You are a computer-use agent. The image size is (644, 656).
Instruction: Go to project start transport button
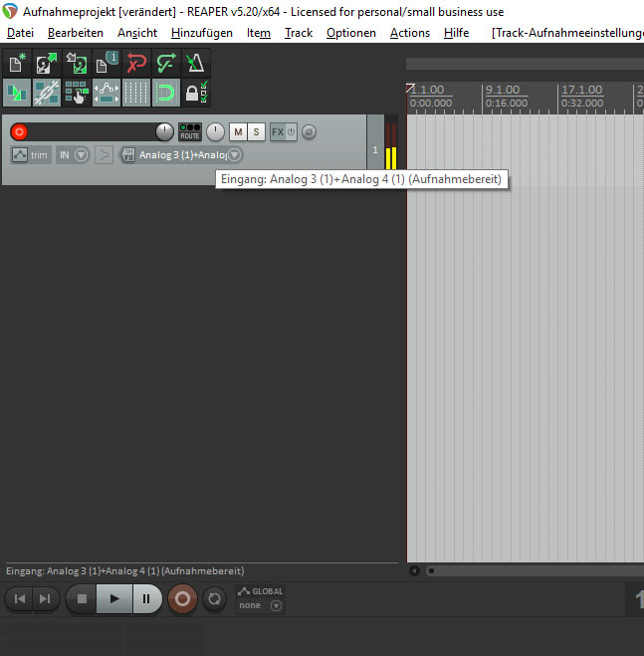pos(19,599)
